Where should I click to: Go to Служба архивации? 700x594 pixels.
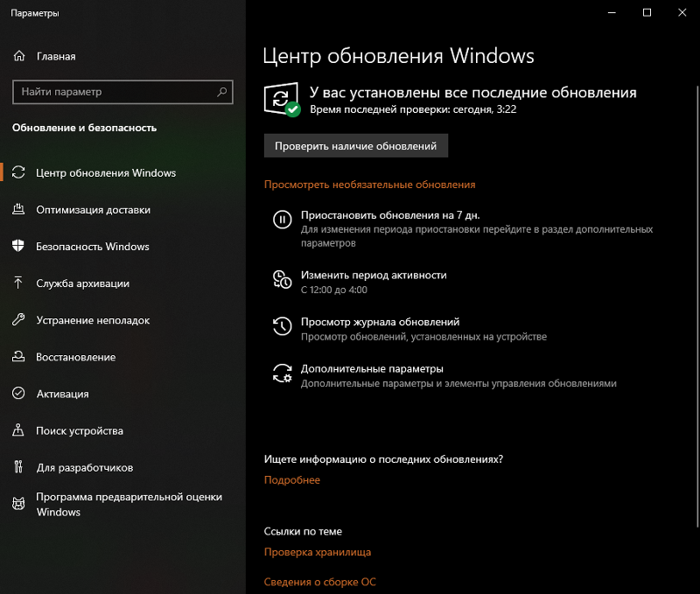pyautogui.click(x=82, y=283)
